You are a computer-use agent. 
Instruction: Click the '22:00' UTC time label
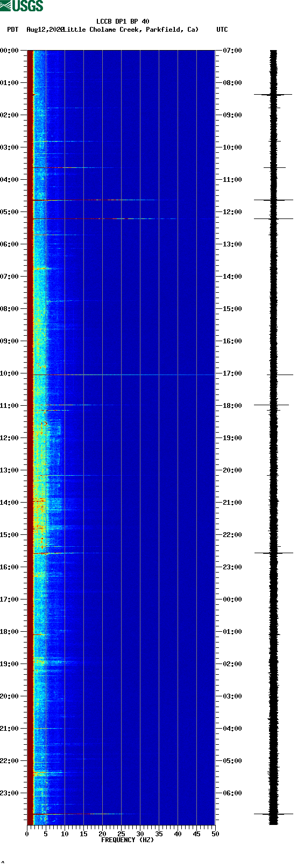pyautogui.click(x=232, y=535)
